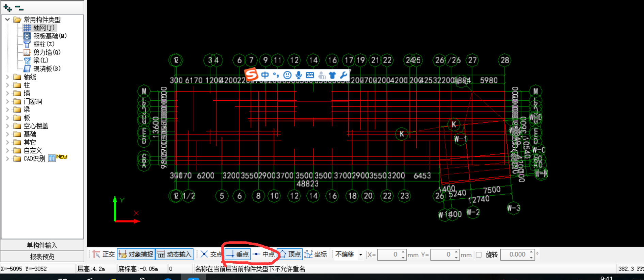Click the 48823 total dimension text below grid
Screen dimensions: 644x280
(307, 184)
